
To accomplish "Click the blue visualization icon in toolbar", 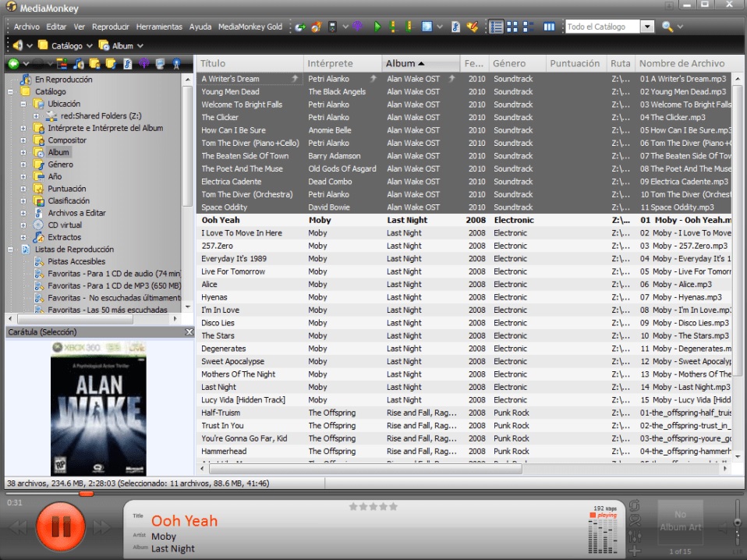I will pos(427,27).
